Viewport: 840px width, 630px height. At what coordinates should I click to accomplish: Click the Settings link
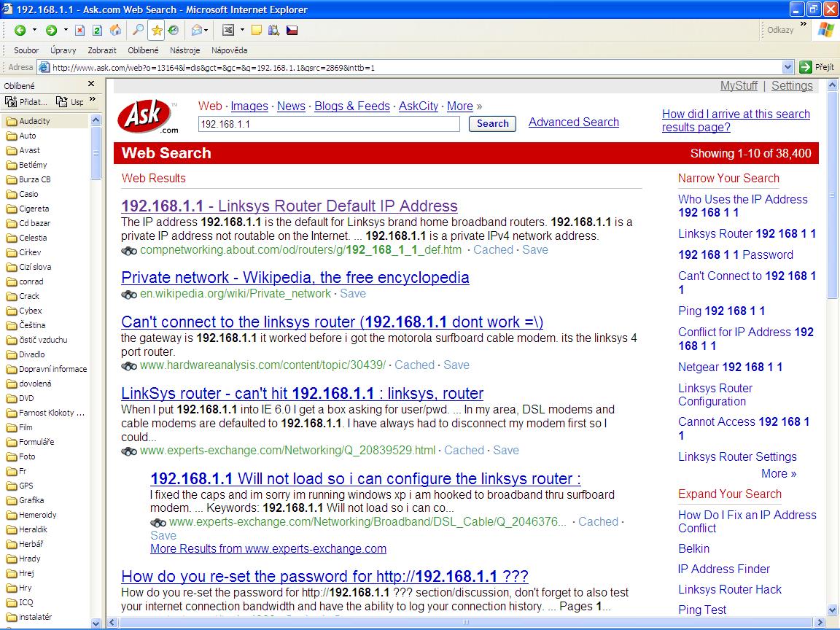coord(792,86)
